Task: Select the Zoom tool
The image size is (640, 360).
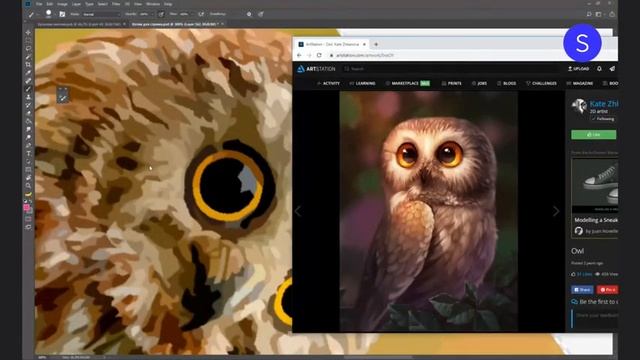Action: tap(28, 186)
